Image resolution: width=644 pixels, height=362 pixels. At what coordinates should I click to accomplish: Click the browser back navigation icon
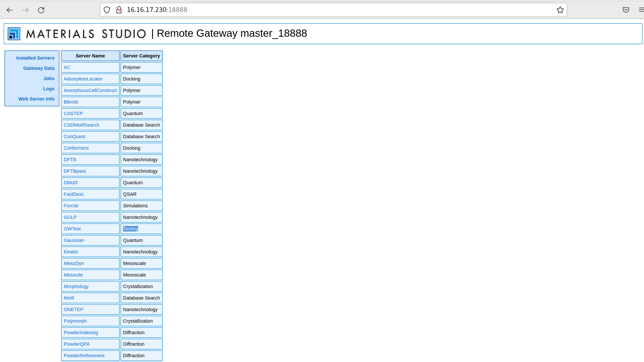point(10,10)
